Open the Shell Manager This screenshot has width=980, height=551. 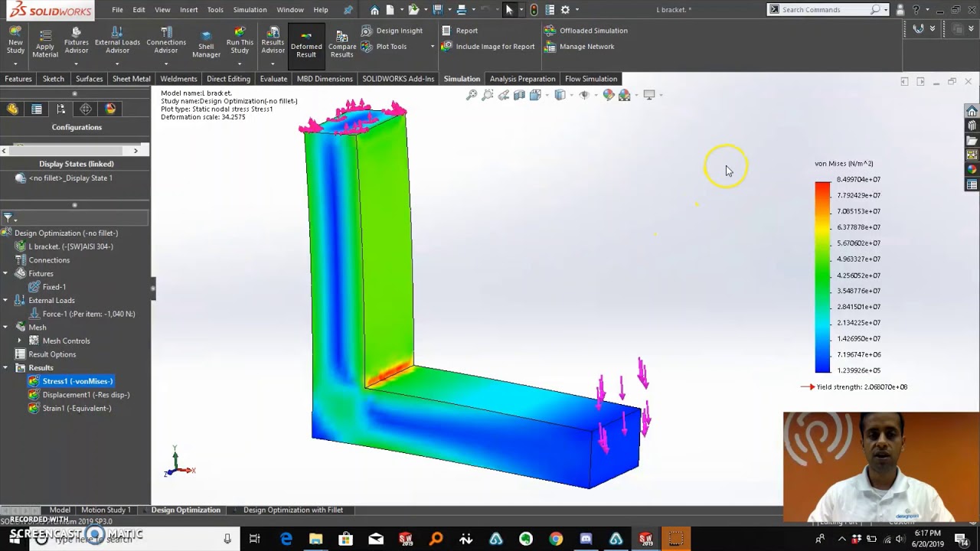pyautogui.click(x=206, y=44)
